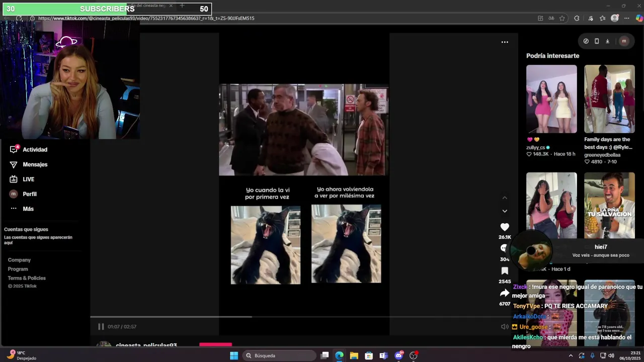Save the video with the bookmark icon
This screenshot has height=362, width=644.
(505, 271)
